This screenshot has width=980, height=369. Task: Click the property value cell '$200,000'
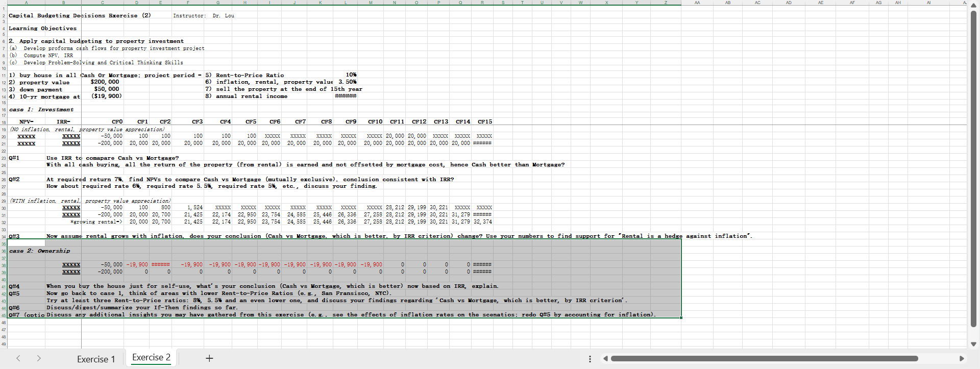[105, 82]
